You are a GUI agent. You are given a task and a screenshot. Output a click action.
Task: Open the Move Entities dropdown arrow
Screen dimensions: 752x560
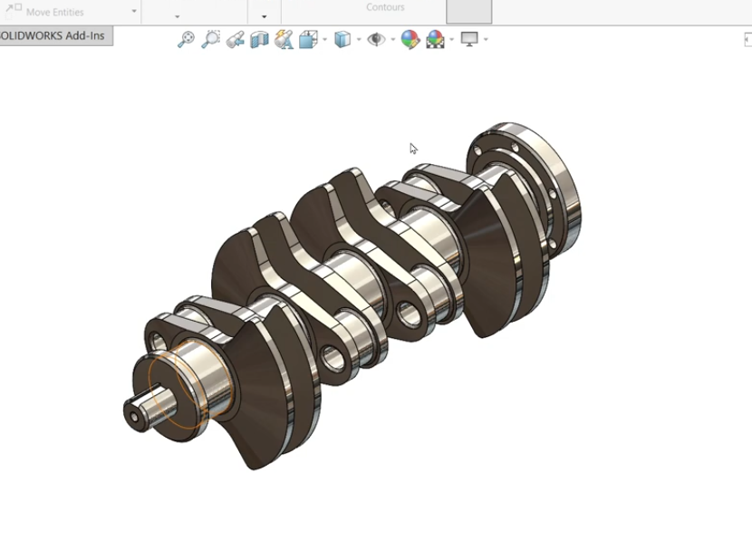pos(134,11)
